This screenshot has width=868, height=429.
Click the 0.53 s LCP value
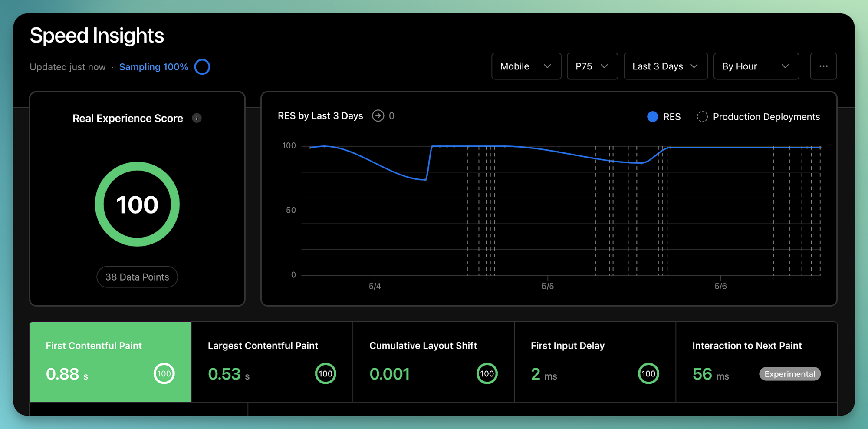click(229, 374)
